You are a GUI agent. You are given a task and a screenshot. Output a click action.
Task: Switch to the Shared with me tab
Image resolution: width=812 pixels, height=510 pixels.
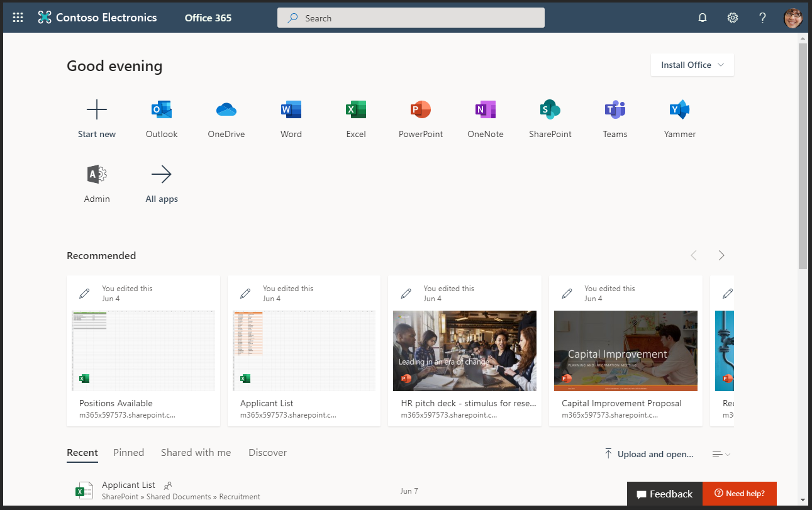click(x=196, y=453)
